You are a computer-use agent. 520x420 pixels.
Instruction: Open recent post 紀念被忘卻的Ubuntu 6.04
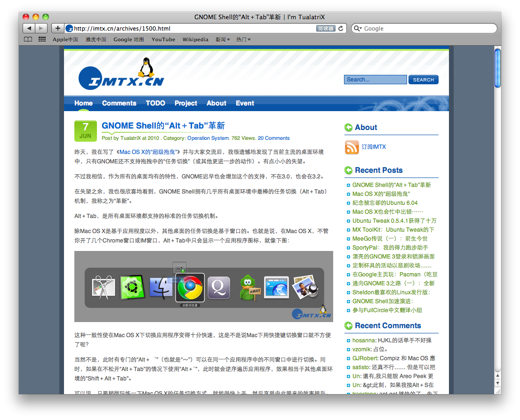click(x=384, y=202)
